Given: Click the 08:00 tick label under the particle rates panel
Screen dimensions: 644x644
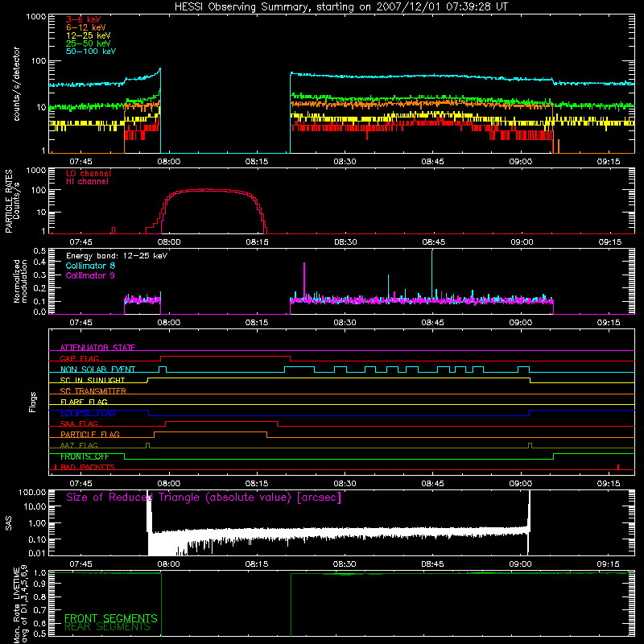Looking at the screenshot, I should tap(169, 242).
